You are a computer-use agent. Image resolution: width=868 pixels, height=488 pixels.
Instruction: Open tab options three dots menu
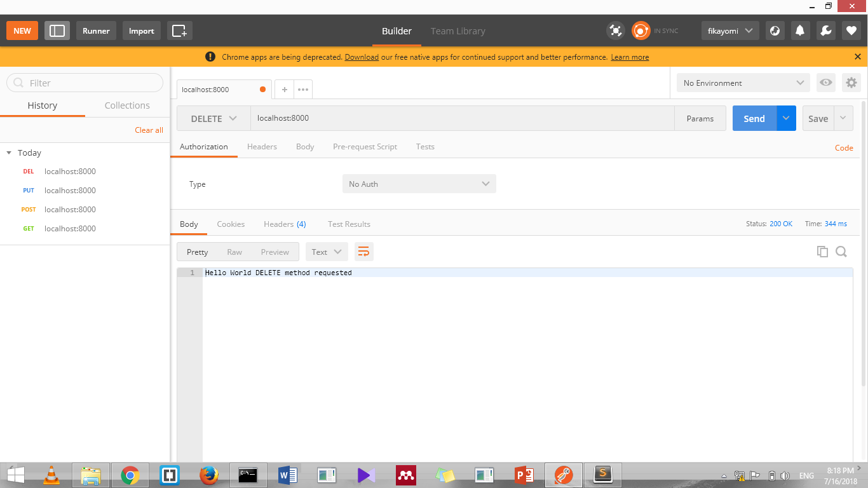303,90
